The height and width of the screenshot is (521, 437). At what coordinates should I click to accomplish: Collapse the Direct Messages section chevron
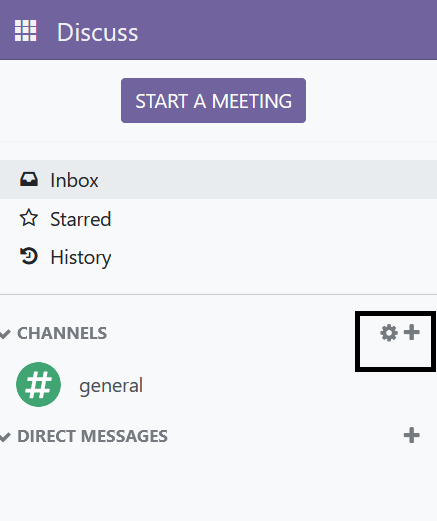(5, 436)
